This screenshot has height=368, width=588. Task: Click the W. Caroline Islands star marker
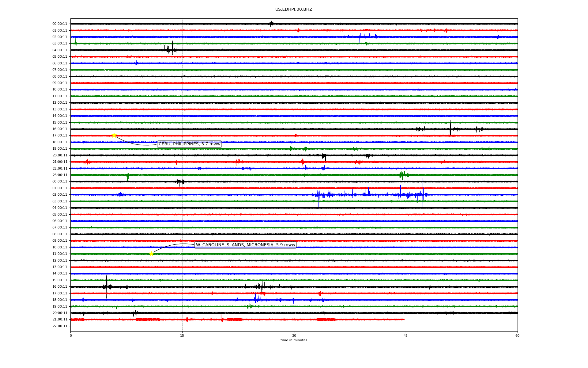coord(151,254)
